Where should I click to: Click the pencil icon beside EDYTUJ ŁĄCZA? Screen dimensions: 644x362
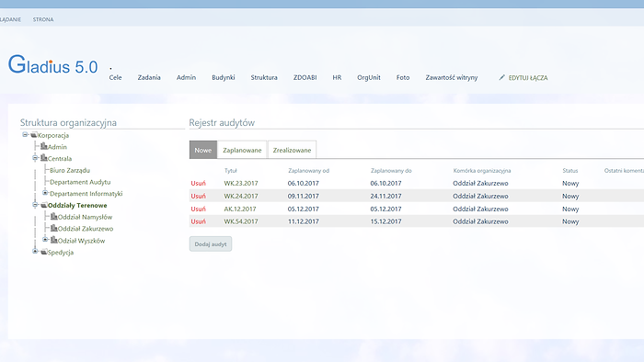point(501,77)
